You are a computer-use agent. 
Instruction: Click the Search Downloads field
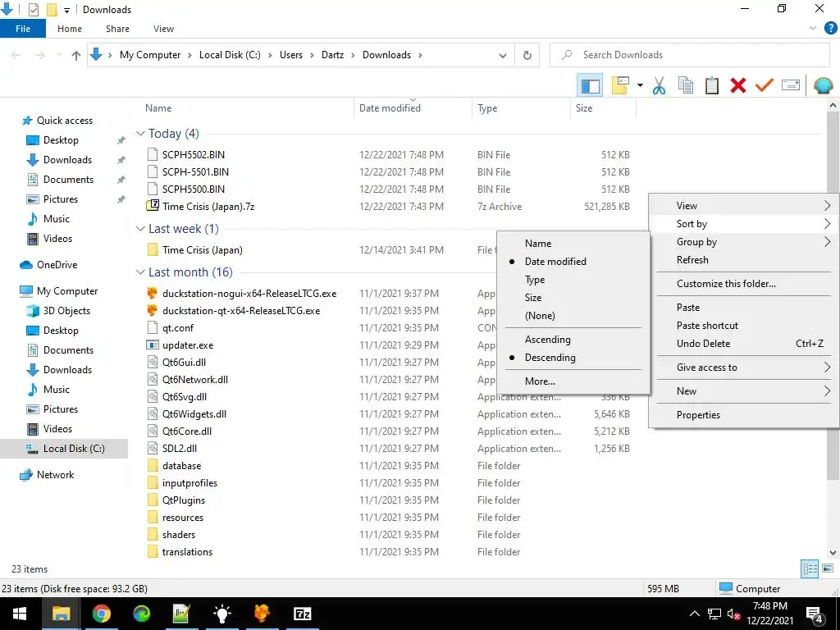689,55
